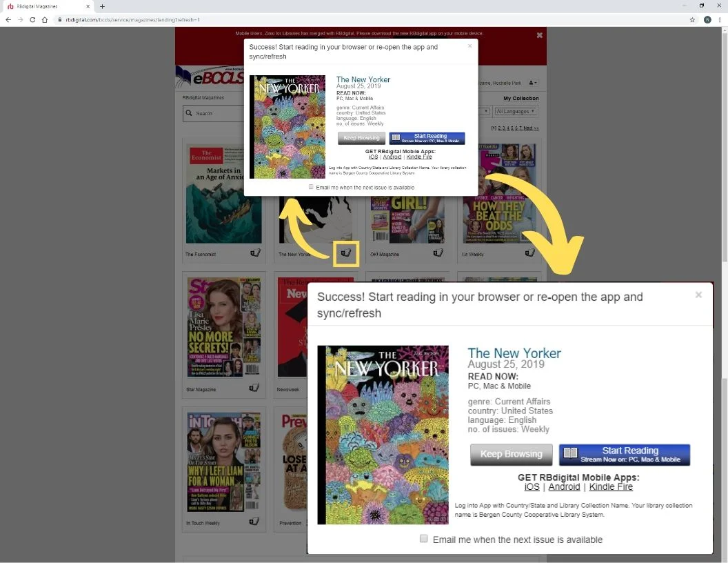Click the magazine Search field

214,113
